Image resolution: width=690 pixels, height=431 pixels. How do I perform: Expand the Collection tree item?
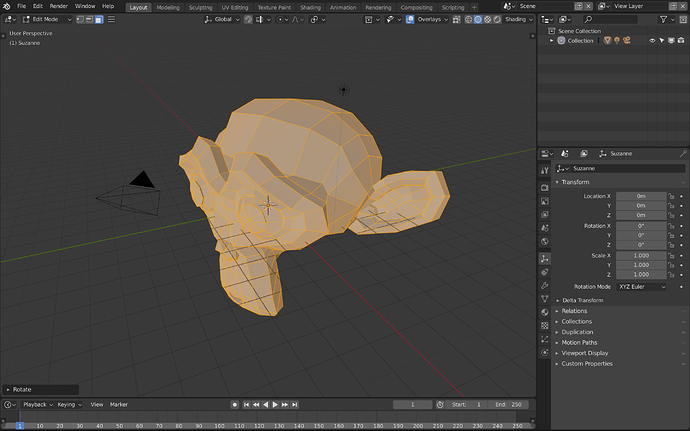tap(551, 41)
